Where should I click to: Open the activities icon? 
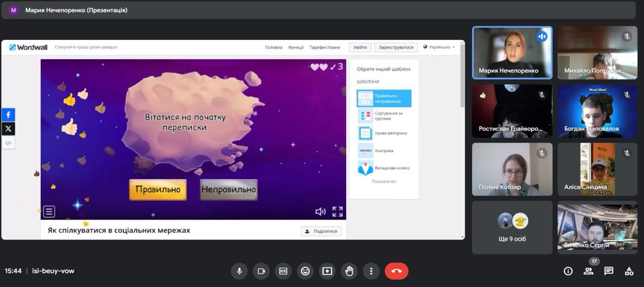click(629, 271)
